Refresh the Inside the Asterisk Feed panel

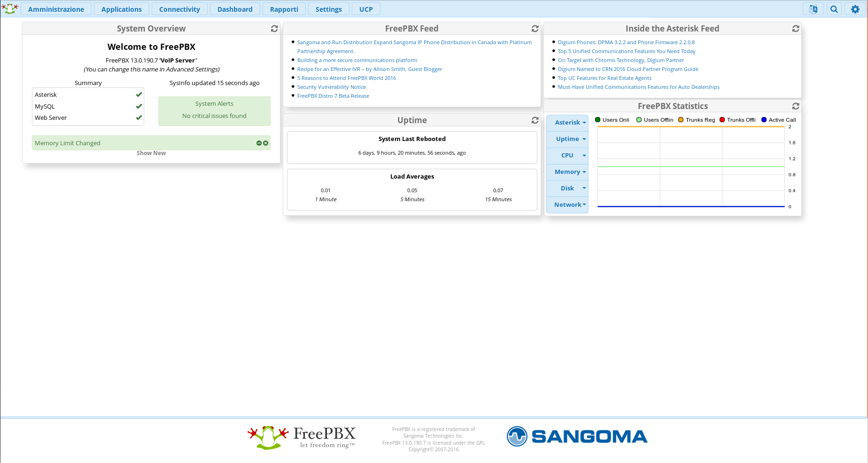[x=796, y=29]
